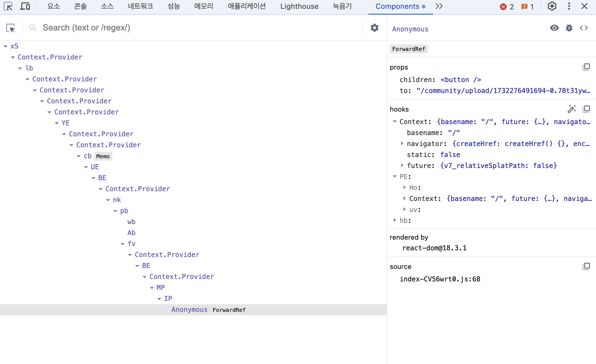Show more DevTools tabs chevron
Image resolution: width=596 pixels, height=364 pixels.
click(439, 6)
